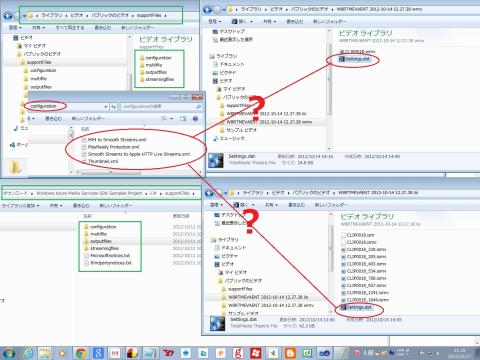Open orange Blogger icon on taskbar
The width and height of the screenshot is (480, 360).
(290, 353)
